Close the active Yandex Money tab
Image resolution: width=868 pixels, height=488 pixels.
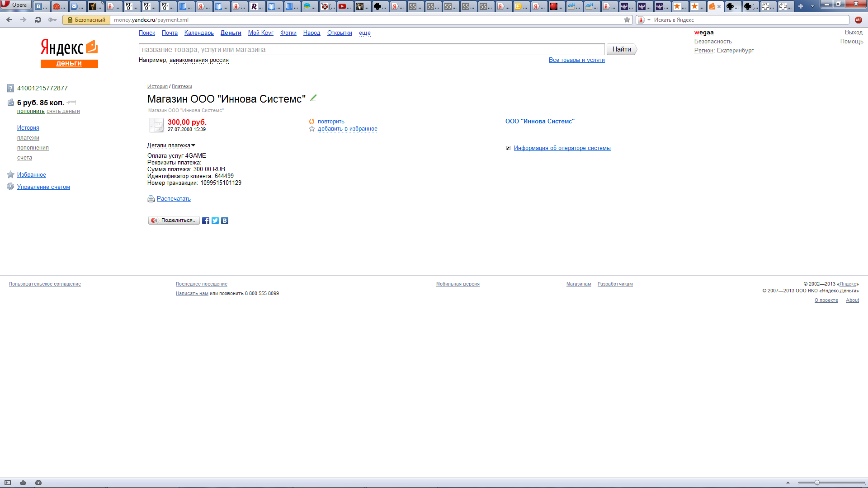[719, 6]
